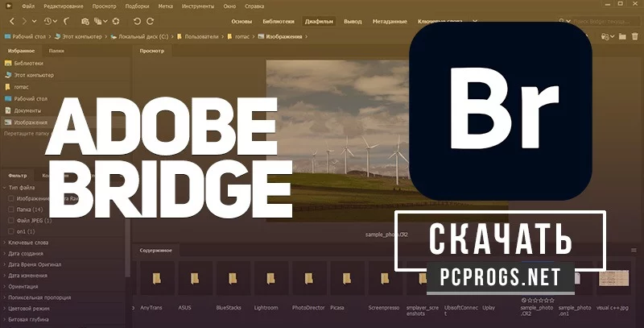The image size is (644, 328).
Task: Expand the Ключевые слова filter group
Action: coord(5,243)
